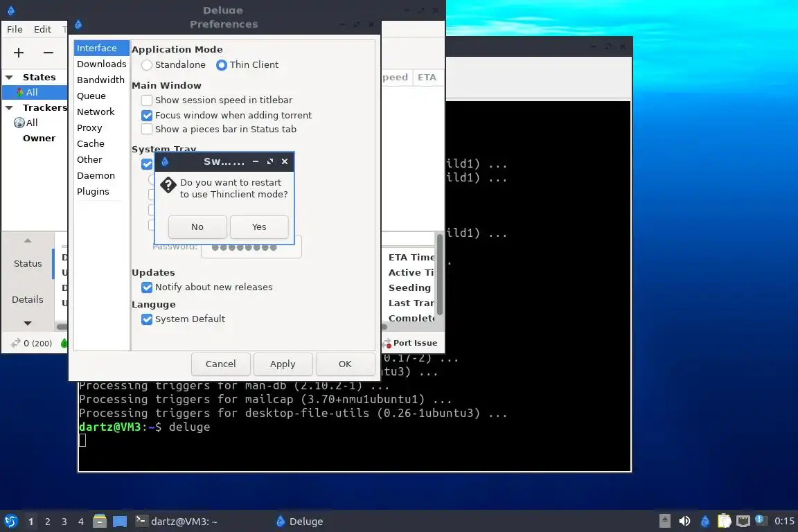The image size is (798, 532).
Task: Click the eject removable media tray icon
Action: (665, 521)
